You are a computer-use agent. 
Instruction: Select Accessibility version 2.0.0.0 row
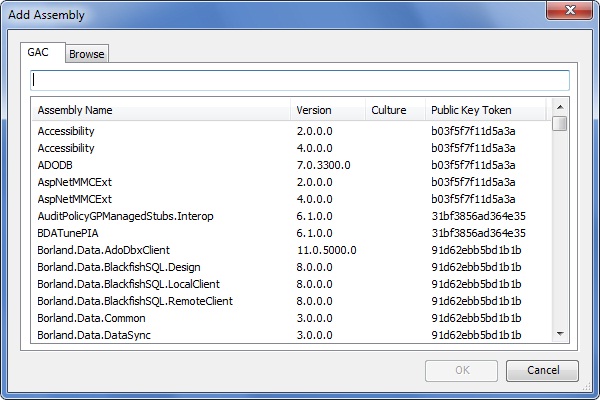pyautogui.click(x=291, y=131)
